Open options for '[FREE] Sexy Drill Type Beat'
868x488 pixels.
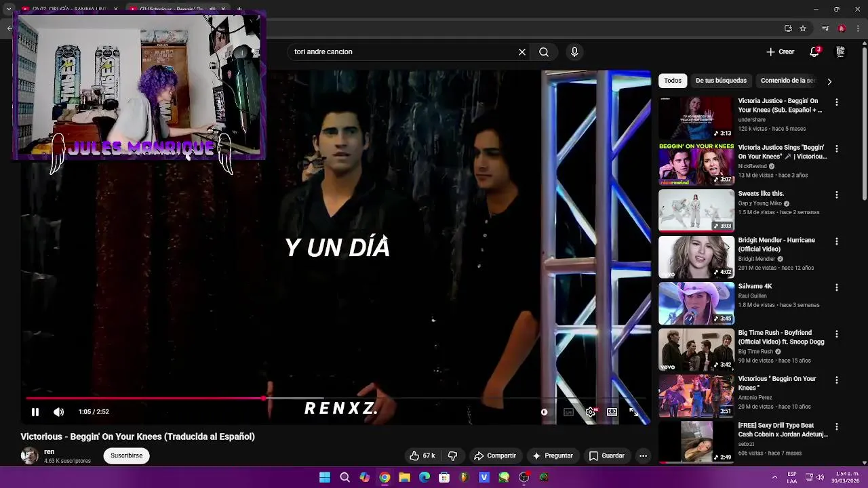pos(836,427)
